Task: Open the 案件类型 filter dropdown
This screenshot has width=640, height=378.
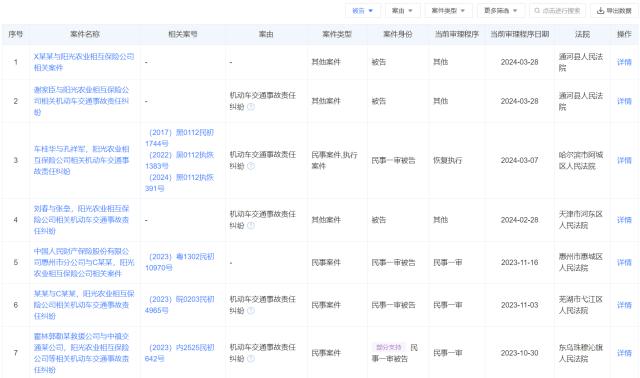Action: [x=448, y=11]
